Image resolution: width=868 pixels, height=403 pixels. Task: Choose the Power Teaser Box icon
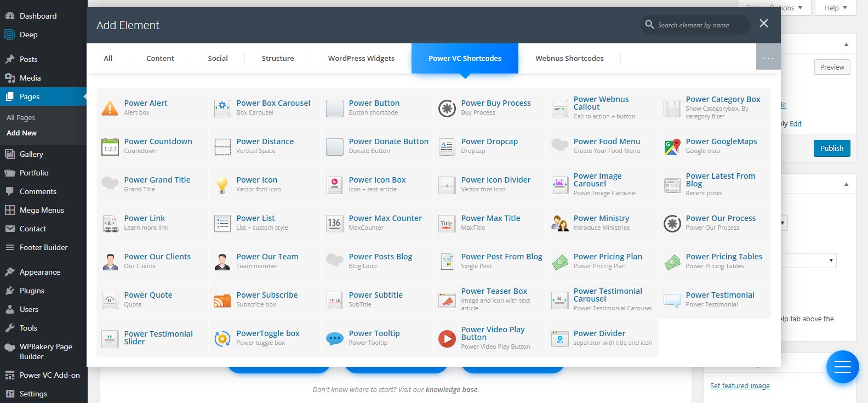click(447, 300)
